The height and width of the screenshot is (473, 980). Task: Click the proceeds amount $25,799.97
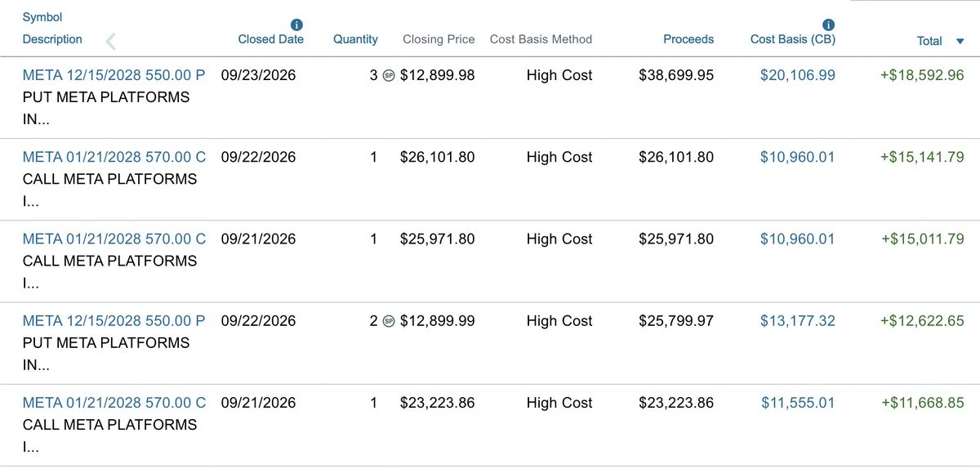[x=676, y=320]
